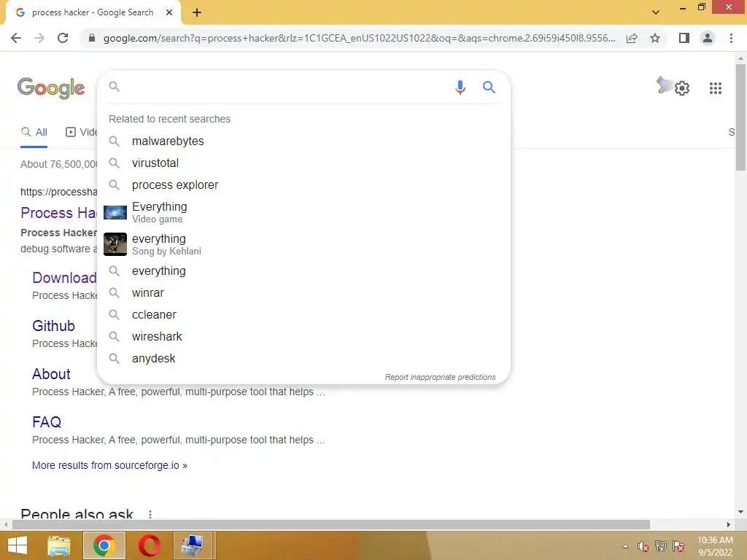Select winrar suggestion
This screenshot has width=747, height=560.
tap(303, 293)
